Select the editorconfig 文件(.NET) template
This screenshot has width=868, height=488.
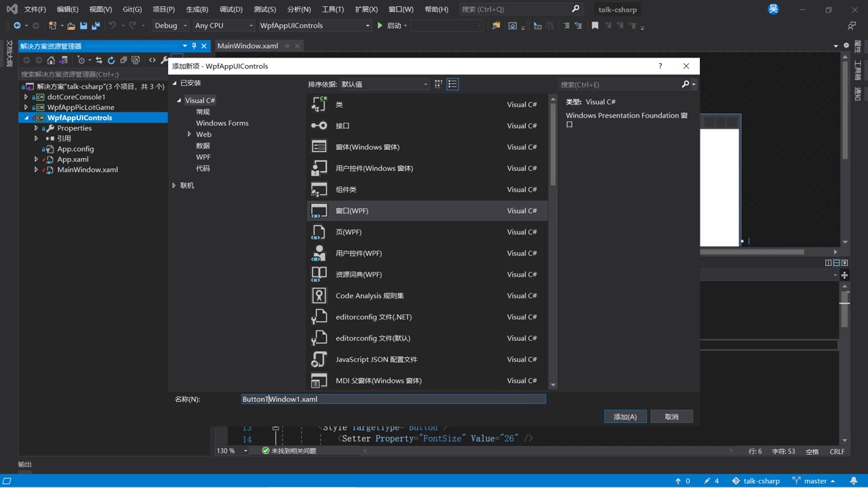427,317
